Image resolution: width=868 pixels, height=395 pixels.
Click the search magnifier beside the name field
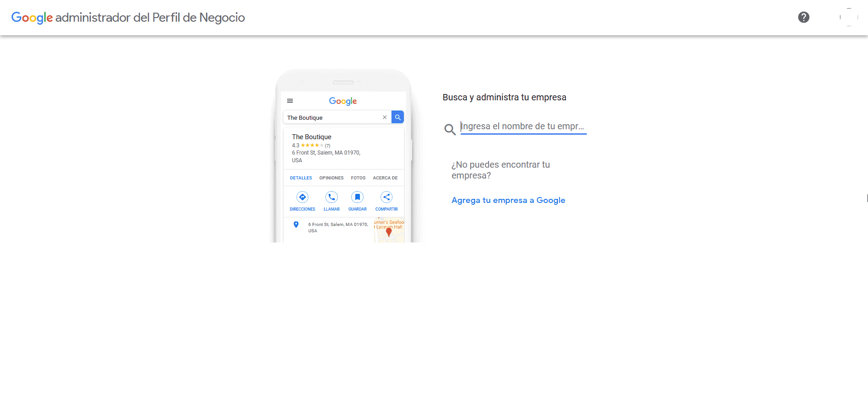[x=450, y=130]
